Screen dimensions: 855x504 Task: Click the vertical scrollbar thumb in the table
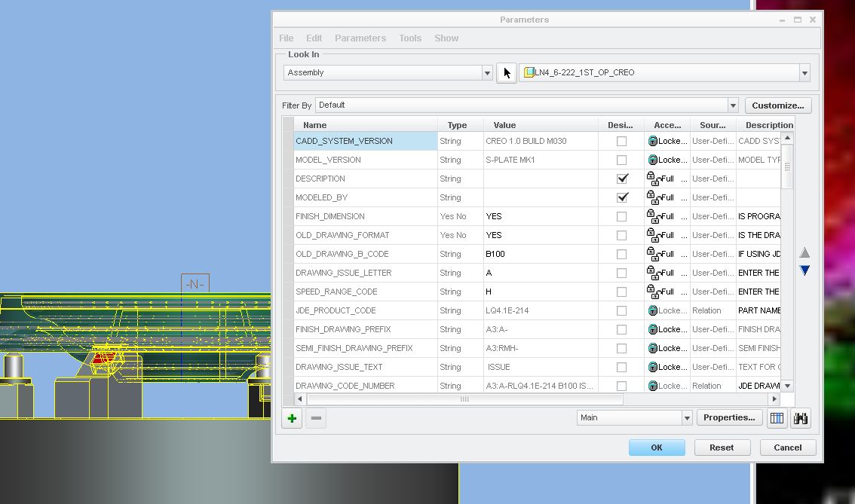click(x=787, y=166)
